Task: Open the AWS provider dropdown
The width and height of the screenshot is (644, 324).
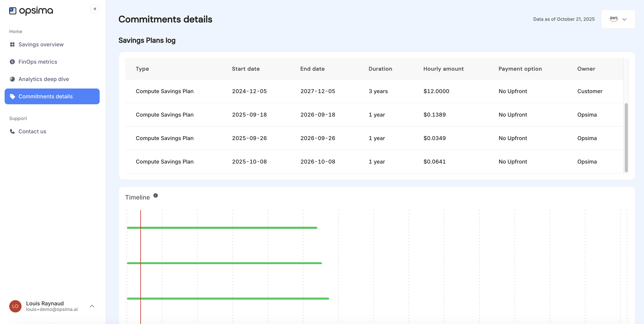Action: (618, 19)
